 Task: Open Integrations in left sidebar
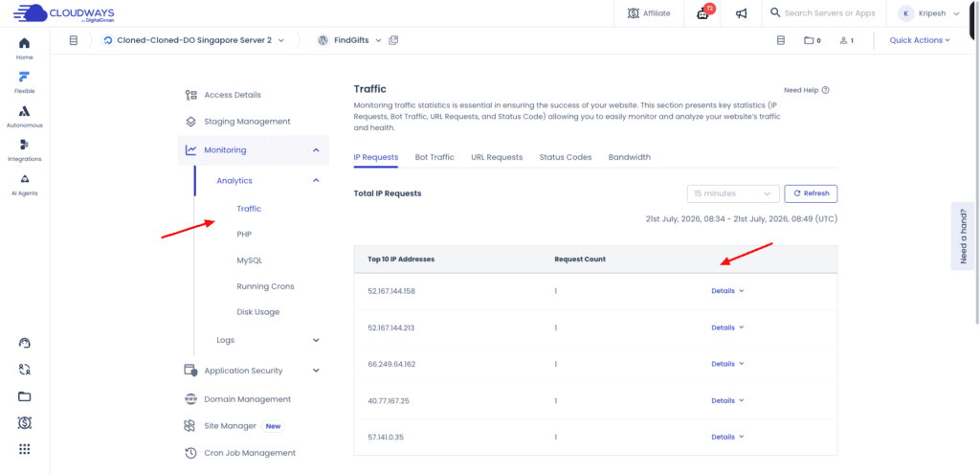[24, 150]
